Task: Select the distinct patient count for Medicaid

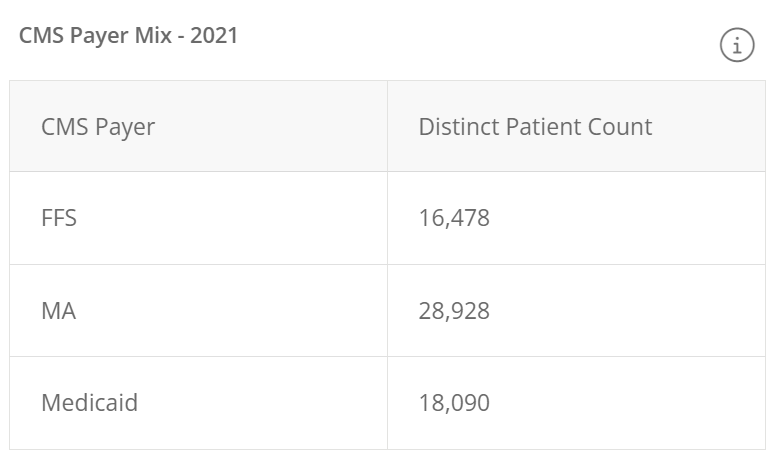Action: (x=454, y=403)
